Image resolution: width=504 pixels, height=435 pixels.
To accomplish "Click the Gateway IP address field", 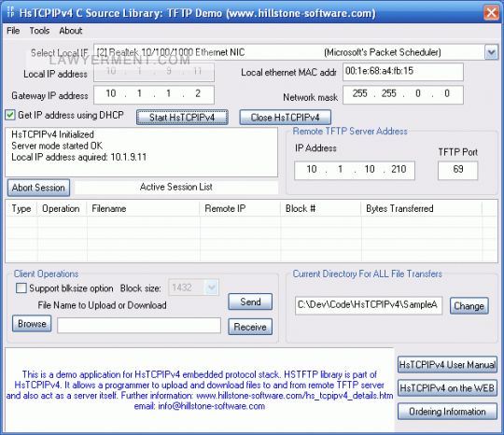I will pyautogui.click(x=154, y=94).
